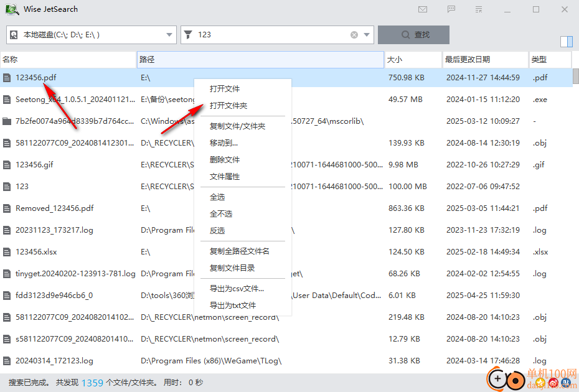
Task: Click the disk drive icon in location box
Action: (x=14, y=35)
